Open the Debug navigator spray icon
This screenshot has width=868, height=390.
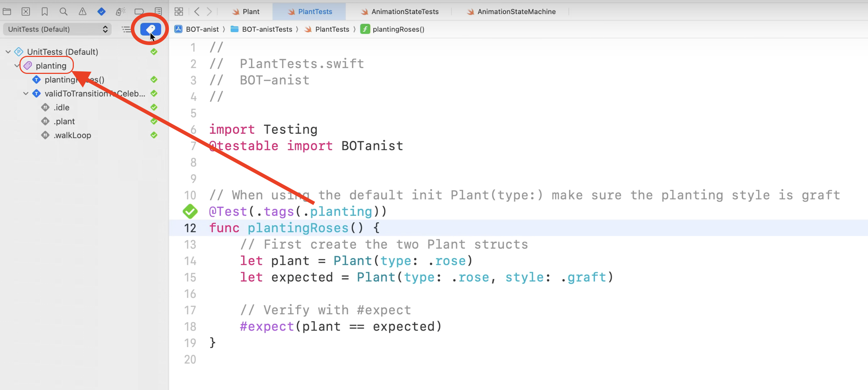tap(120, 12)
